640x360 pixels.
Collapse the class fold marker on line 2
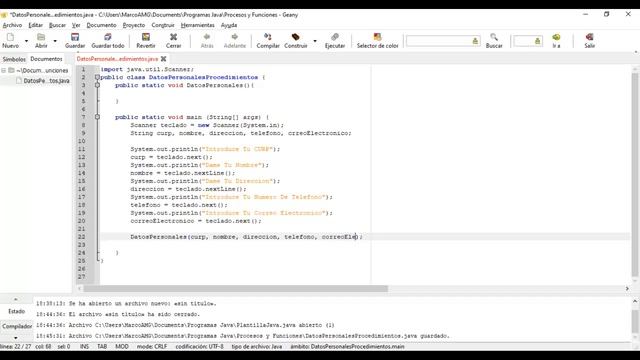pyautogui.click(x=97, y=77)
